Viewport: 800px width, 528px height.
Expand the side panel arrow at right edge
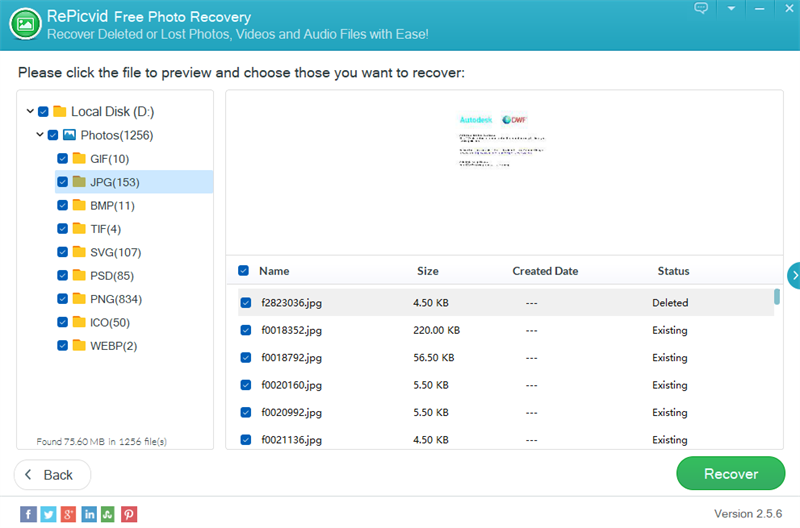coord(794,275)
